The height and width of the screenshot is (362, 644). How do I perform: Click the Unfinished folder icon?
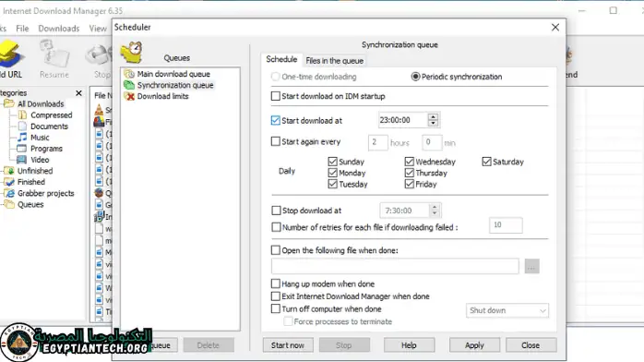[9, 171]
